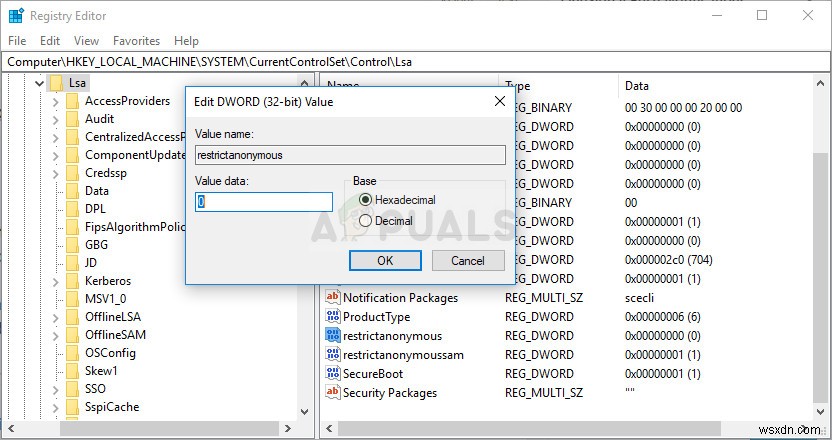Click the AccessProviders folder icon

pyautogui.click(x=73, y=101)
